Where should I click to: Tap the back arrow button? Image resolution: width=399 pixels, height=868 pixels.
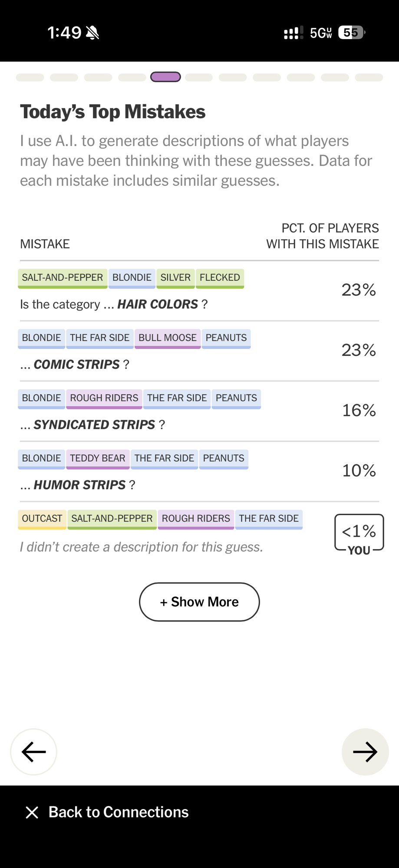[x=33, y=752]
